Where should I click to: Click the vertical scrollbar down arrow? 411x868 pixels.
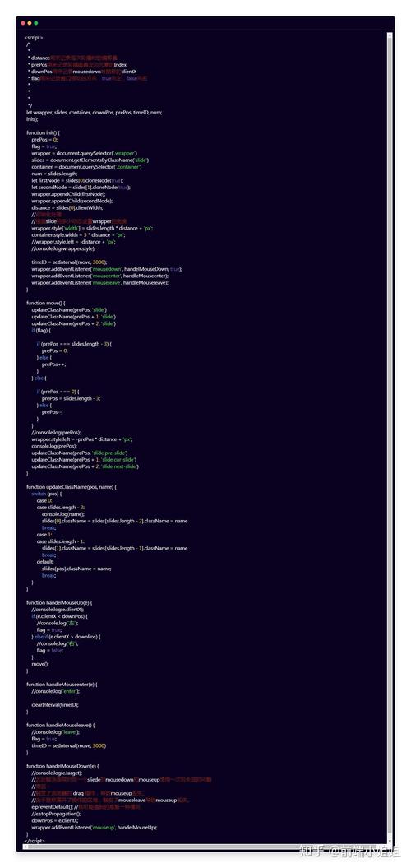(x=390, y=840)
